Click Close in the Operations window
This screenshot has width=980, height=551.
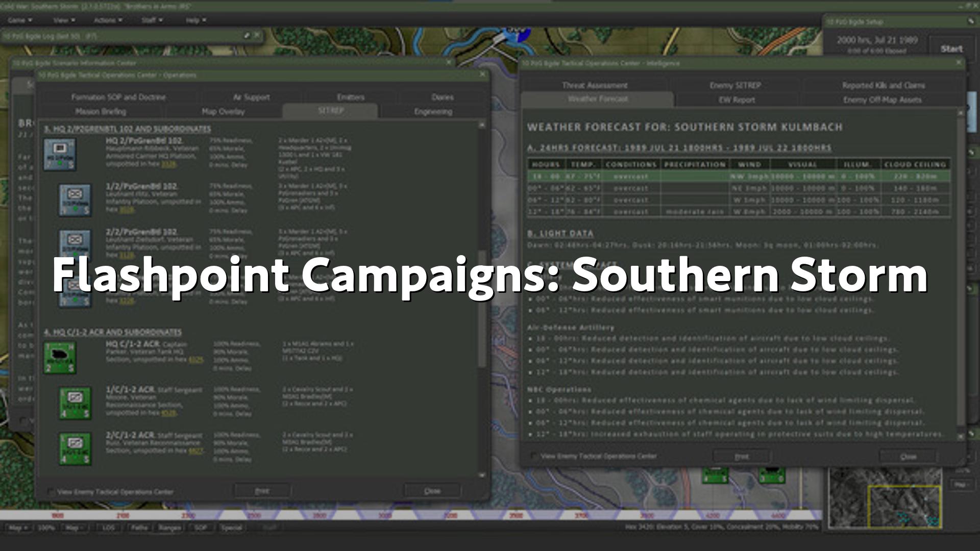432,491
